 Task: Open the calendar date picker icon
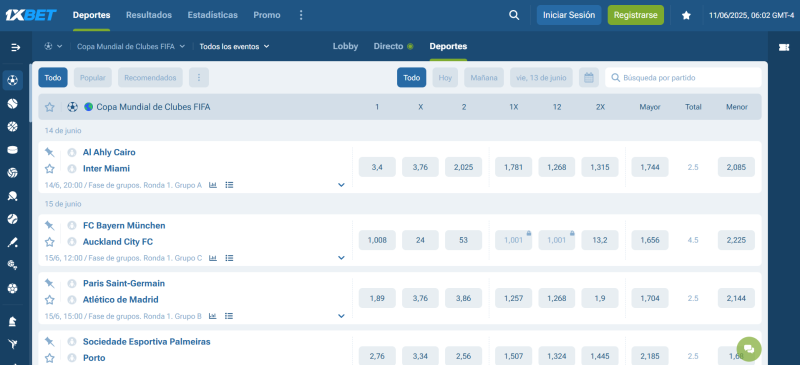[x=589, y=78]
